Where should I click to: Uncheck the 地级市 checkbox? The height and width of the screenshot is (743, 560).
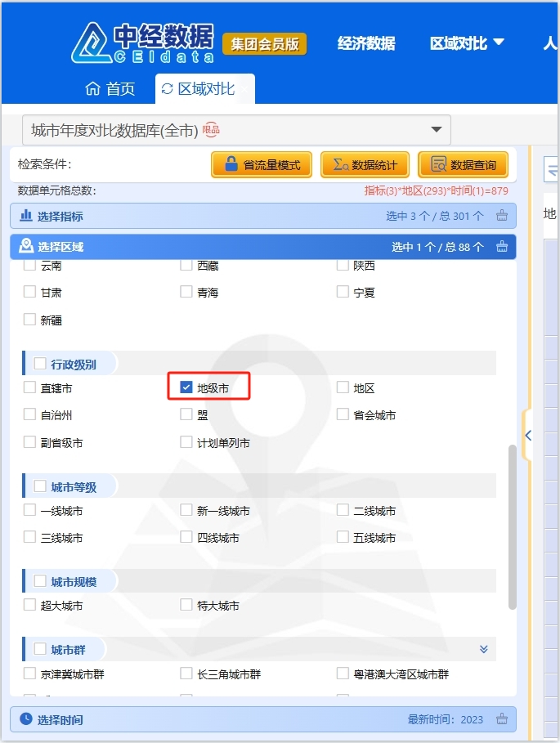[186, 387]
